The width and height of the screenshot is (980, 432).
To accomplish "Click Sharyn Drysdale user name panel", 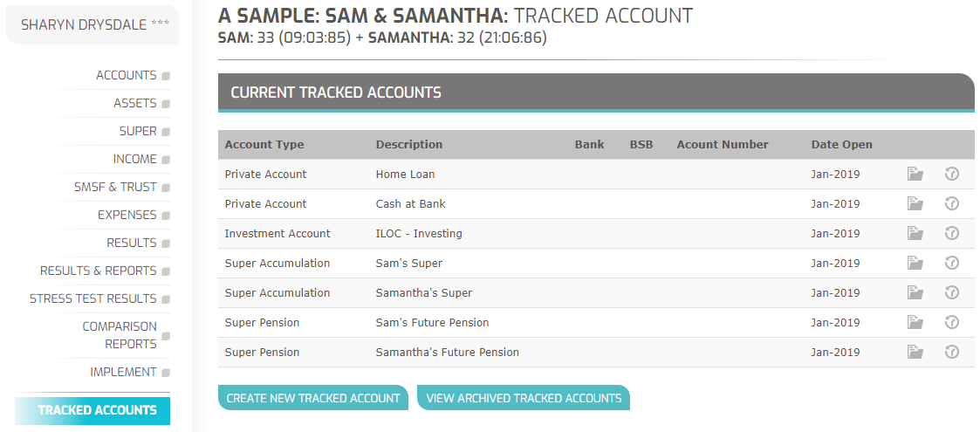I will pyautogui.click(x=93, y=25).
